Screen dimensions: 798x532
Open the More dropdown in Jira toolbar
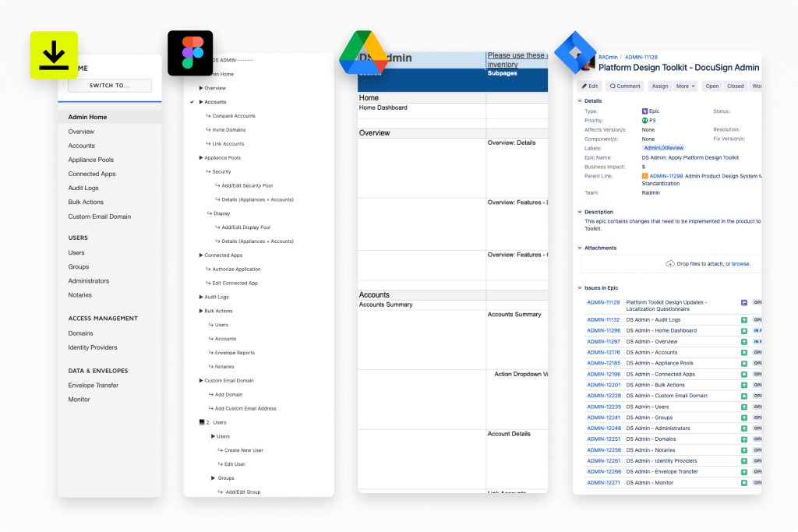point(686,86)
